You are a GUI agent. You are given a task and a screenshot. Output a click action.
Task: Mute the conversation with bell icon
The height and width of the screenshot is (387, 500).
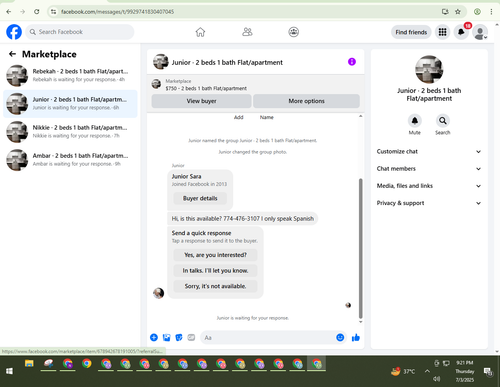click(415, 121)
